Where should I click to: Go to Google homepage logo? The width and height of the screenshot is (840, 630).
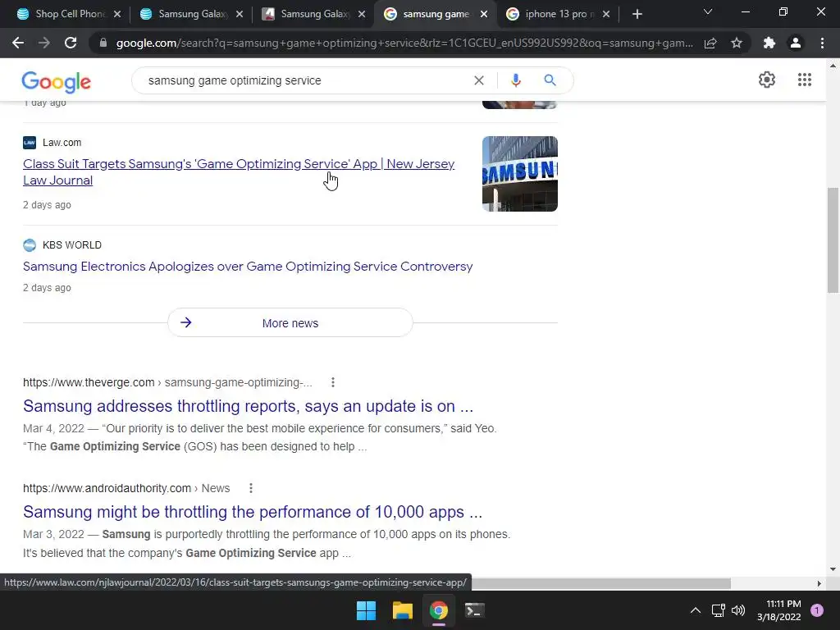57,82
